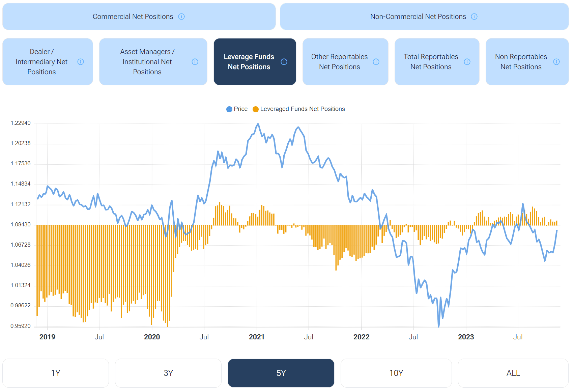The image size is (574, 392).
Task: Click the 1.12132 y-axis value
Action: click(21, 204)
